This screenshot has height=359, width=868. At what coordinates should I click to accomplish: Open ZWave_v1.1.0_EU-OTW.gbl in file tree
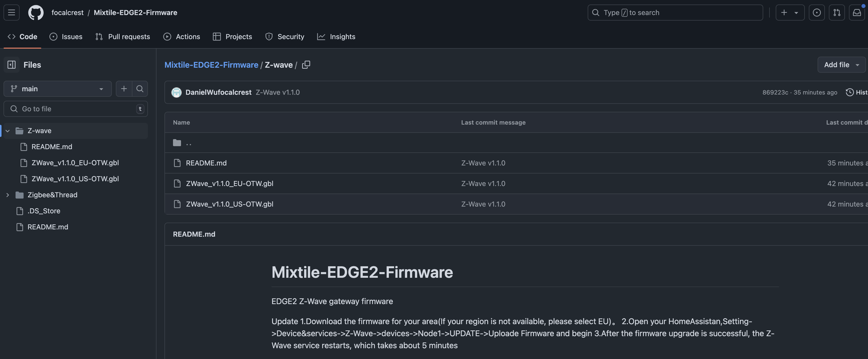tap(75, 163)
